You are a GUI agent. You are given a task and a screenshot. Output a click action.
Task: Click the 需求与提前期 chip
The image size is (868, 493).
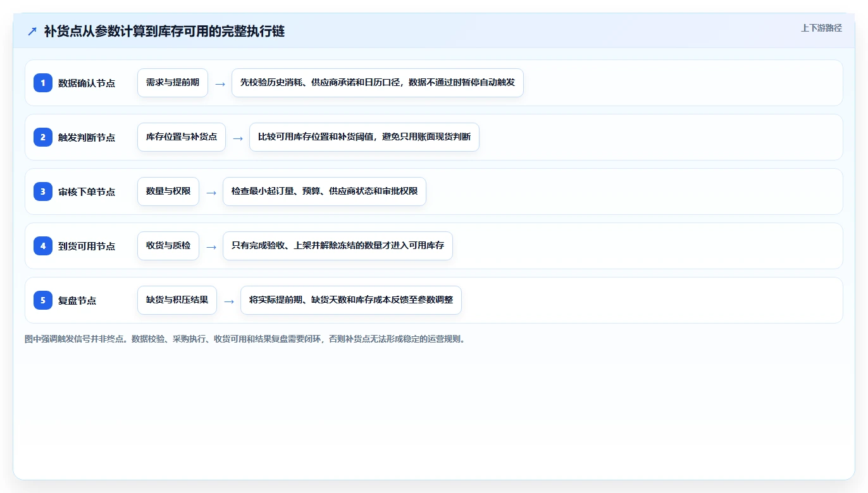coord(173,83)
